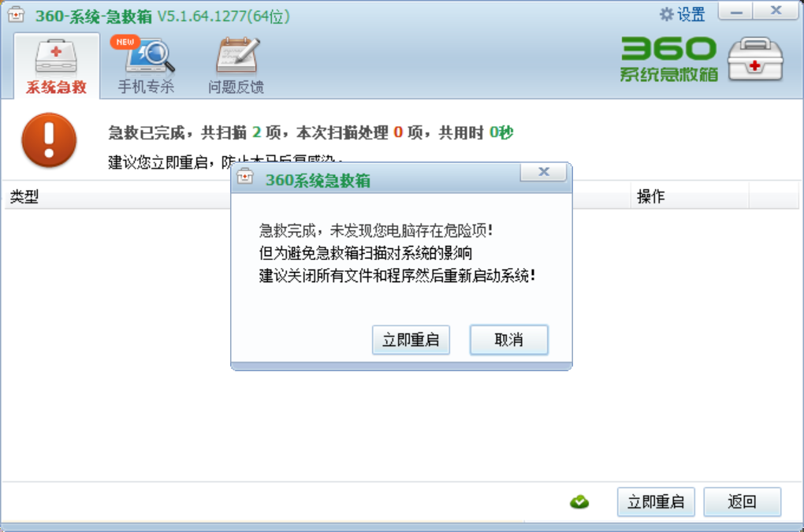Image resolution: width=804 pixels, height=532 pixels.
Task: Click the 操作 column header
Action: point(650,196)
